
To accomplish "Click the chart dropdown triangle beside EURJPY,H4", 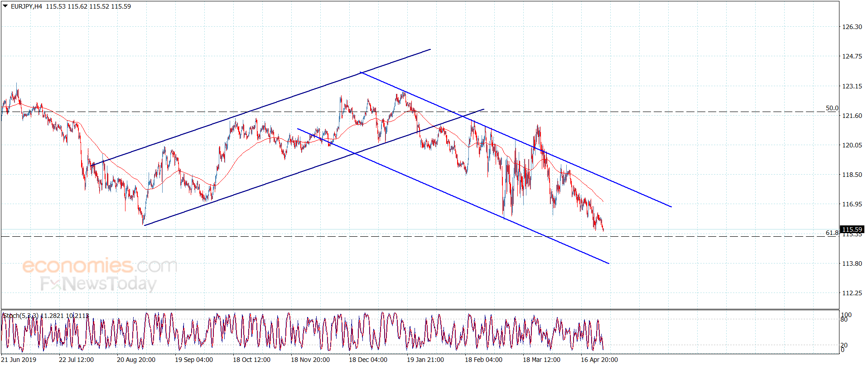I will click(5, 6).
